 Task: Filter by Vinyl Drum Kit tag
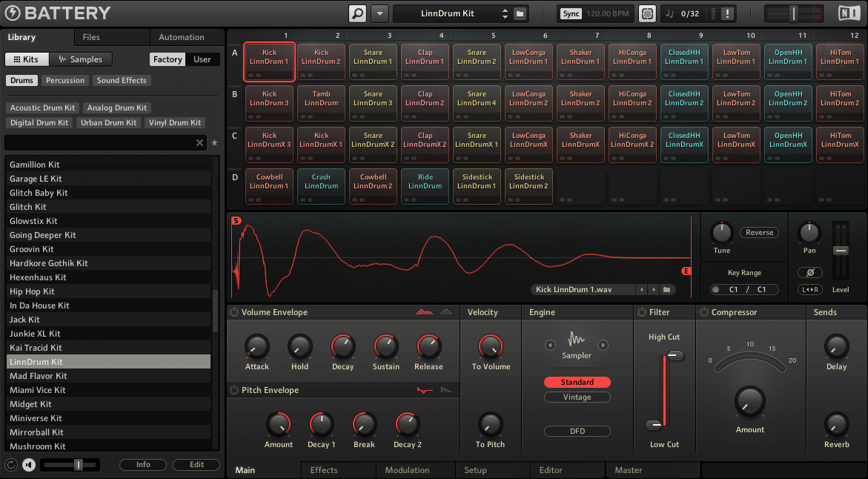click(175, 122)
